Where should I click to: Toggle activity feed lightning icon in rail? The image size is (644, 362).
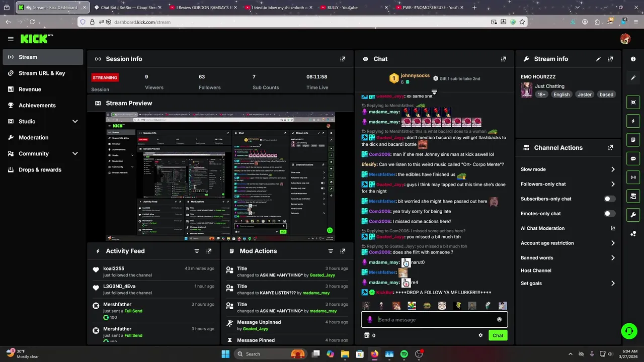coord(633,121)
